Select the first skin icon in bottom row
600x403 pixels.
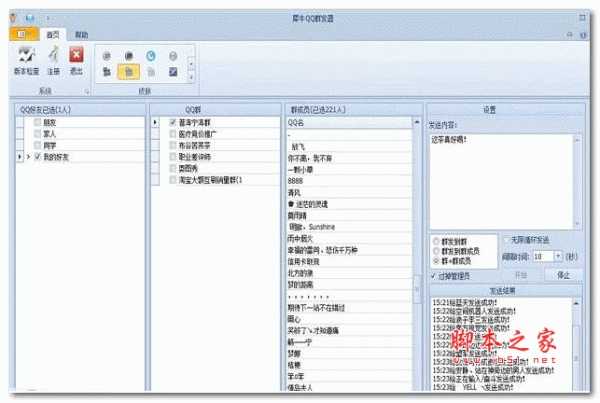[106, 72]
